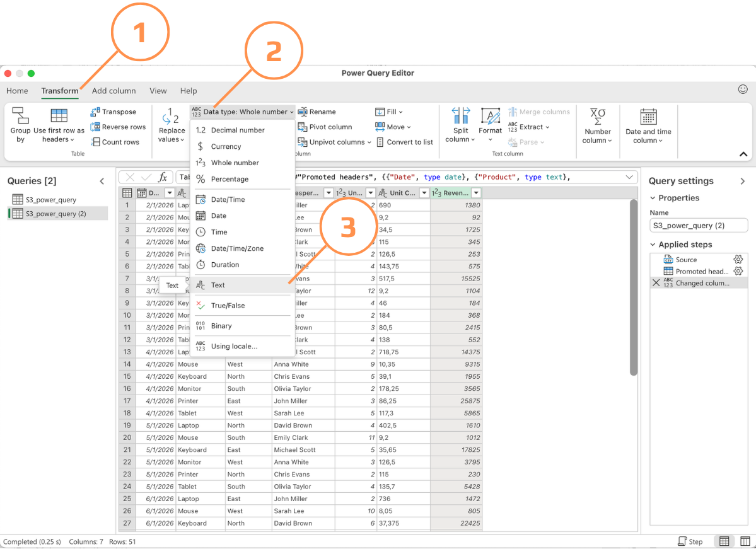Choose Date/Time data type
Screen dimensions: 756x549
(243, 200)
